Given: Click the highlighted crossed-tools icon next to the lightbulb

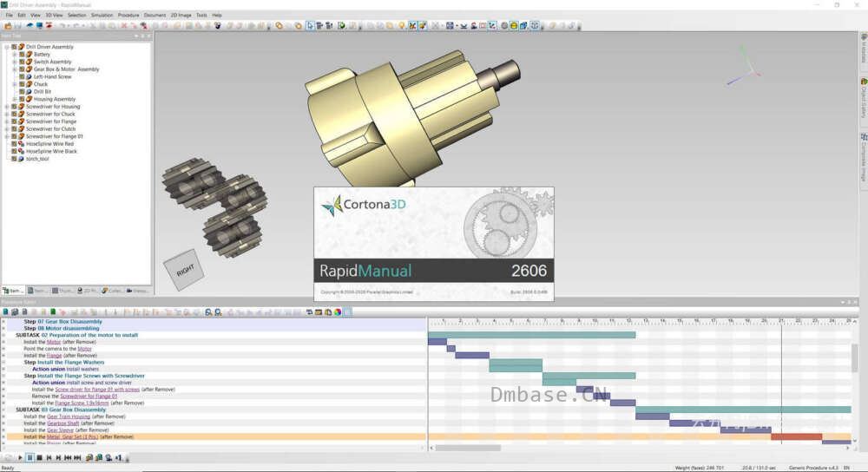Looking at the screenshot, I should click(412, 25).
